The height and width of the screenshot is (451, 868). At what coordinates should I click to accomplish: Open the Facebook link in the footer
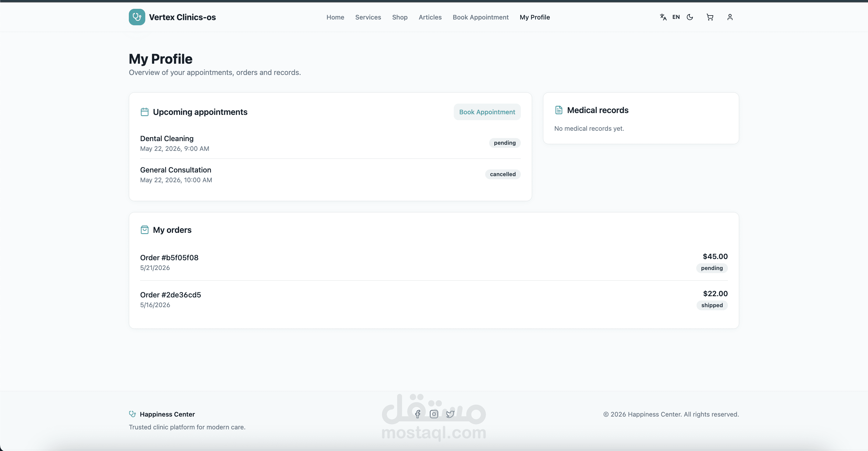pos(418,414)
